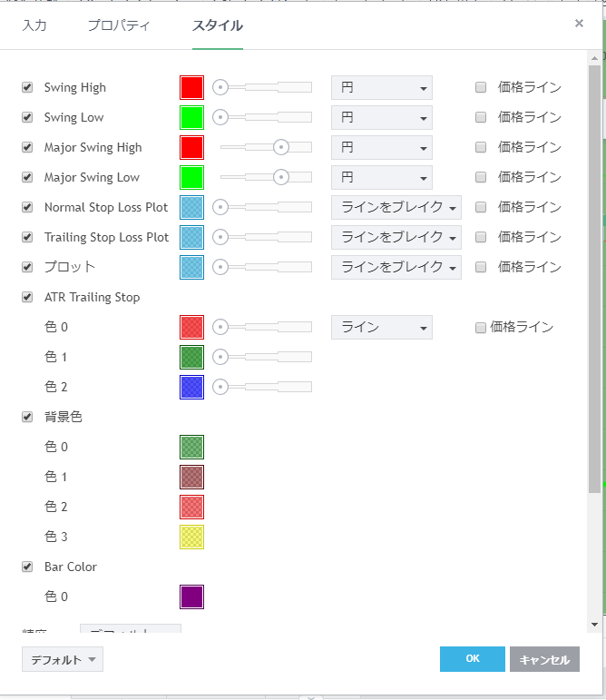Click the 背景色 色 0 green swatch
Screen dimensions: 606x700
(x=191, y=447)
